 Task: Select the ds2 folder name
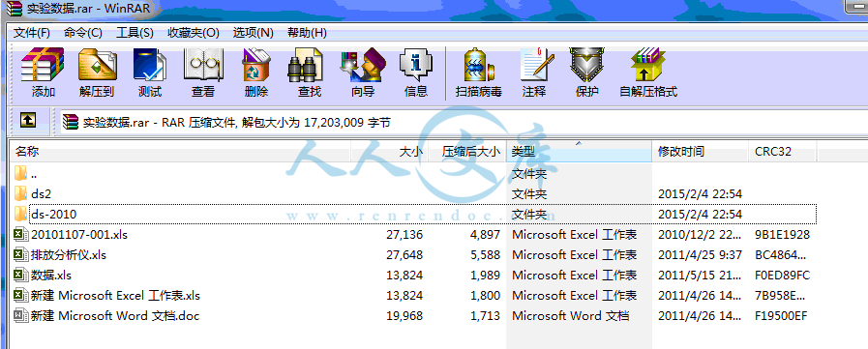point(42,193)
